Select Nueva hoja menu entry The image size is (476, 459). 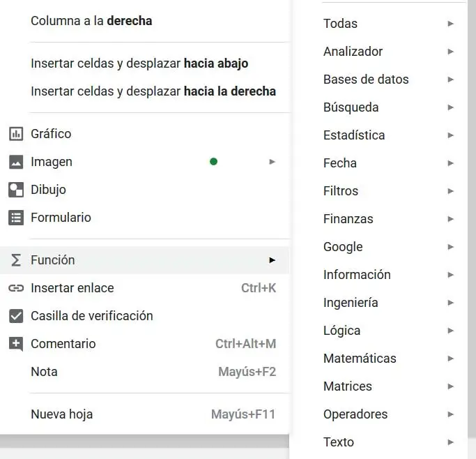pos(62,414)
